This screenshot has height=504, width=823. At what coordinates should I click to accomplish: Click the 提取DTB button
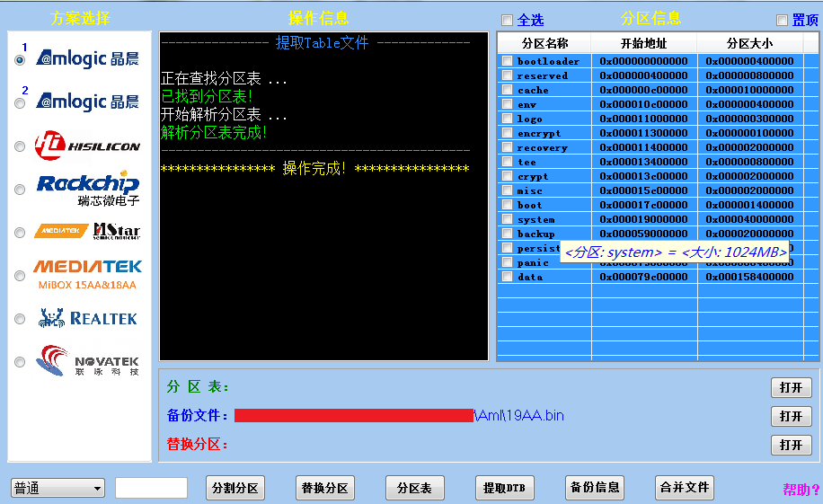(504, 488)
